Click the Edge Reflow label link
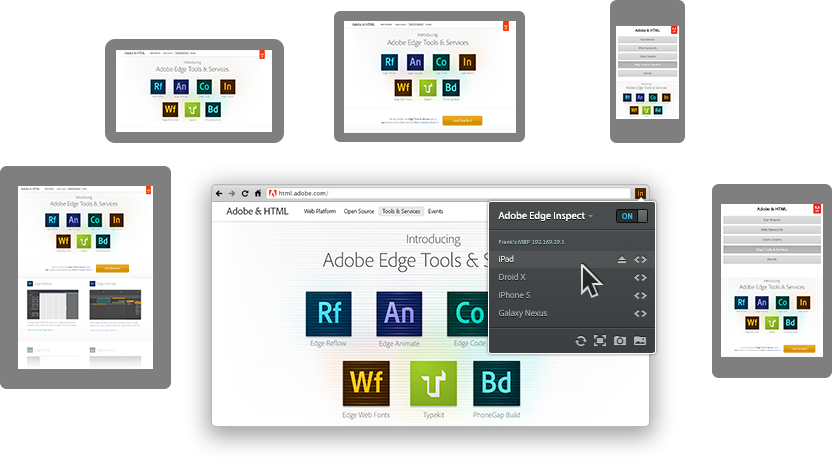Viewport: 832px width, 459px height. (x=328, y=343)
